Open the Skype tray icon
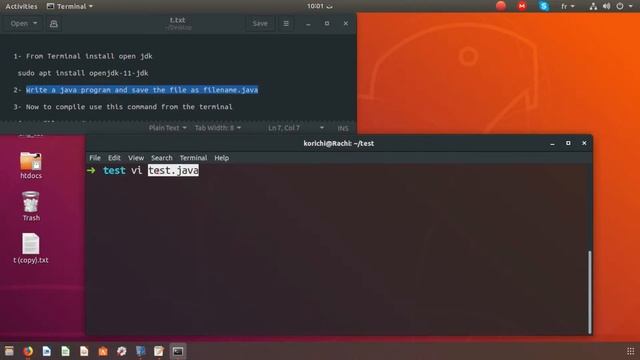Image resolution: width=640 pixels, height=360 pixels. [543, 6]
